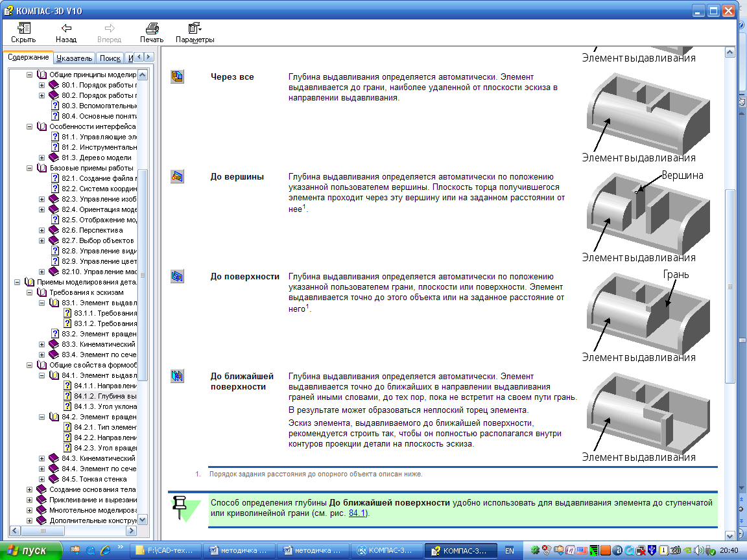Viewport: 747px width, 560px height.
Task: Click the content pane scrollbar down arrow
Action: [x=730, y=536]
